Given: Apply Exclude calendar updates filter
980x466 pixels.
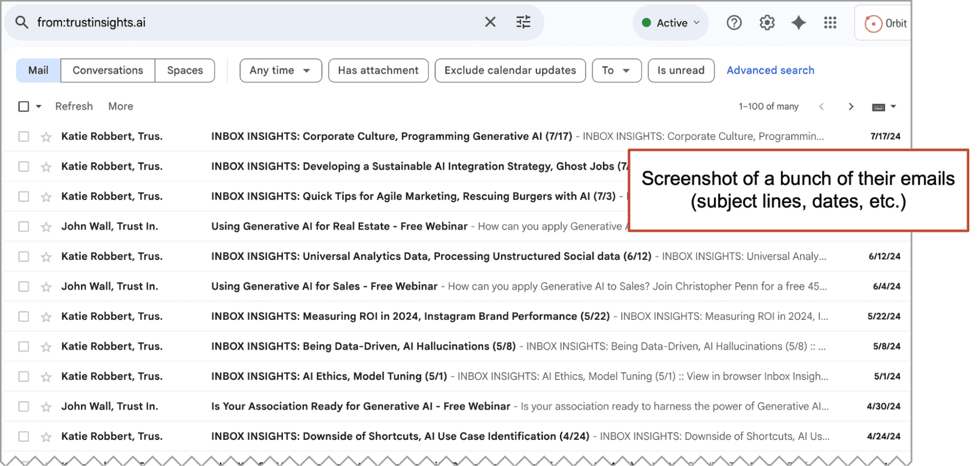Looking at the screenshot, I should click(510, 71).
